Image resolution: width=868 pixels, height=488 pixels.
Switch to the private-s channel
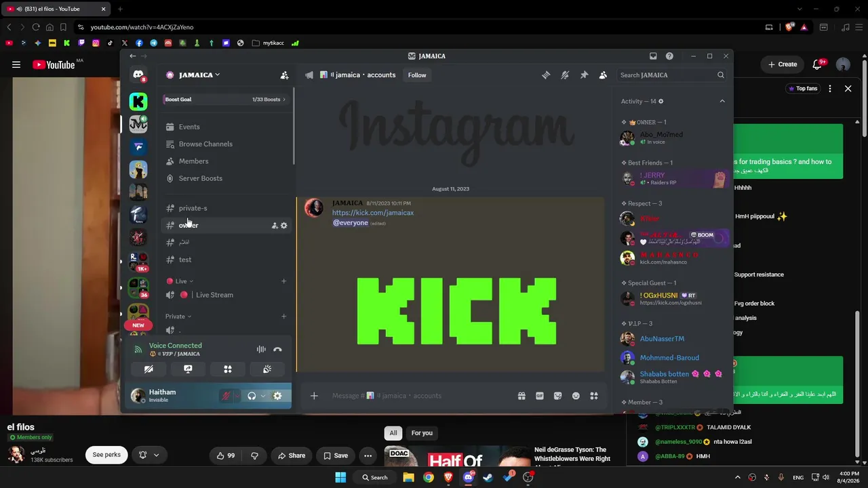click(227, 208)
